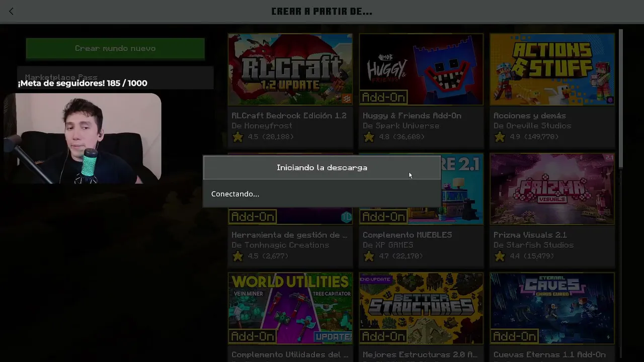Select the Huggy & Friends Add-On title

point(412,116)
